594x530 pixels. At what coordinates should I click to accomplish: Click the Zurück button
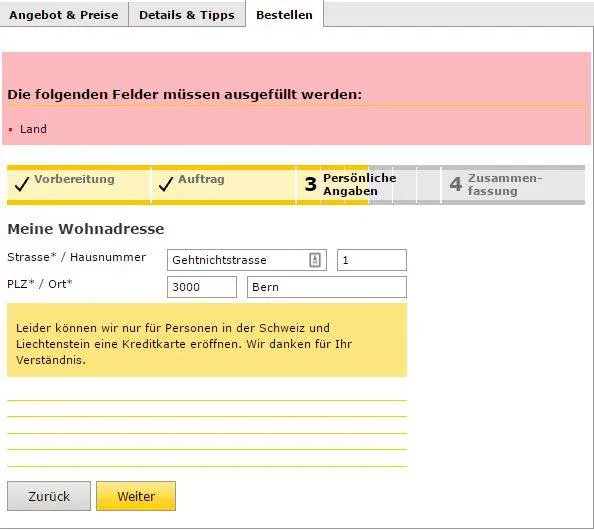pyautogui.click(x=49, y=496)
